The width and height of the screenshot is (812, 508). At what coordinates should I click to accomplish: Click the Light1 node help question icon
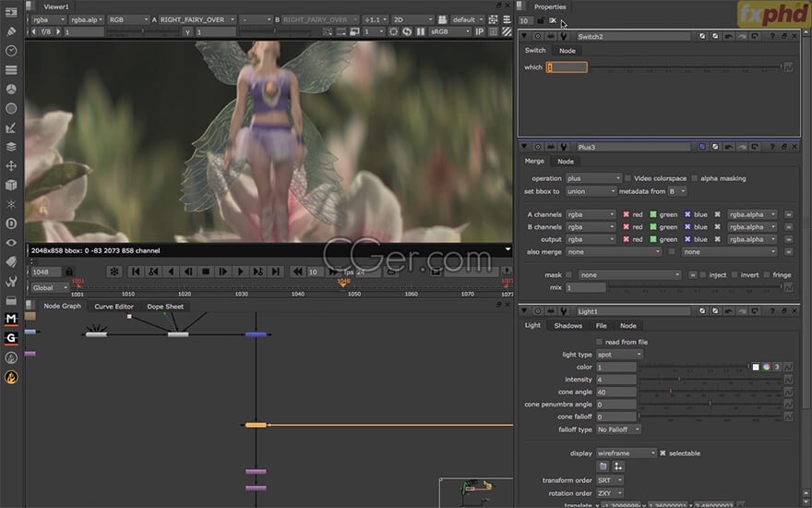(x=772, y=311)
